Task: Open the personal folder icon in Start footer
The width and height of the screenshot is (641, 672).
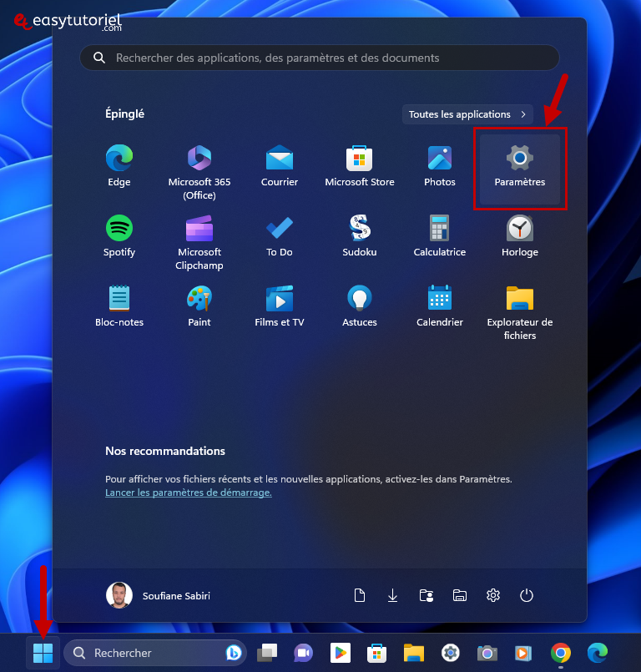Action: [426, 595]
